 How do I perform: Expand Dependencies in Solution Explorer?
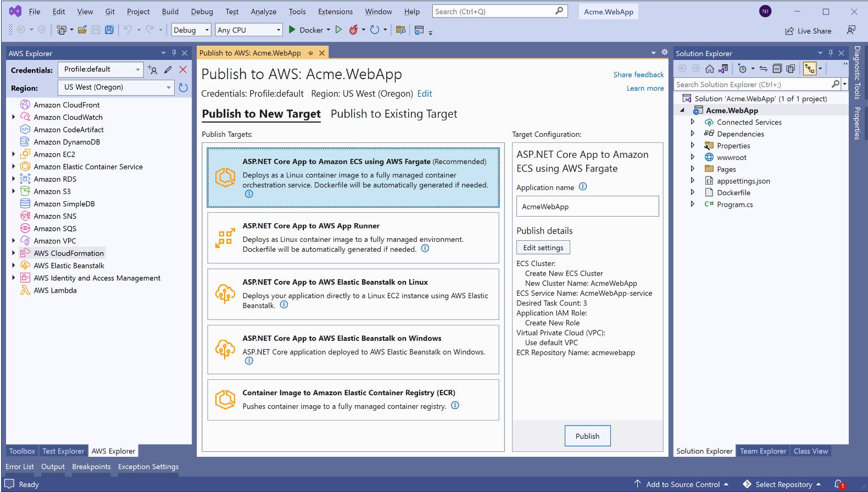coord(692,134)
